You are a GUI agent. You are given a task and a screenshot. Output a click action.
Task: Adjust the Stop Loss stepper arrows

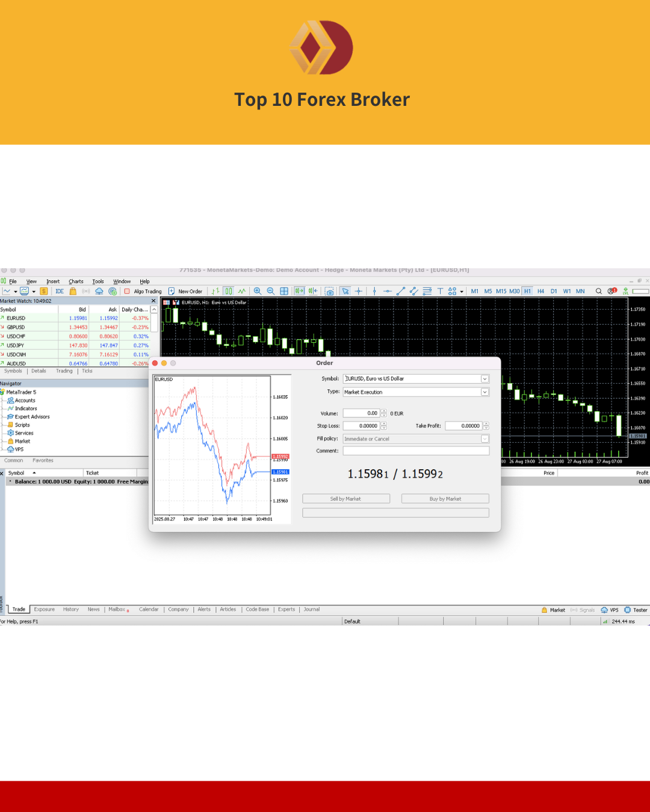(x=384, y=426)
